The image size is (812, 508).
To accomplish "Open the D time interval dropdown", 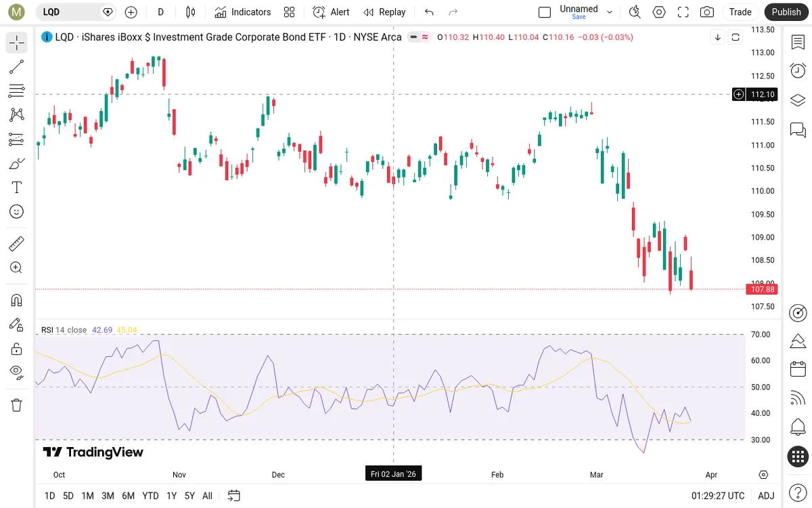I will [160, 12].
